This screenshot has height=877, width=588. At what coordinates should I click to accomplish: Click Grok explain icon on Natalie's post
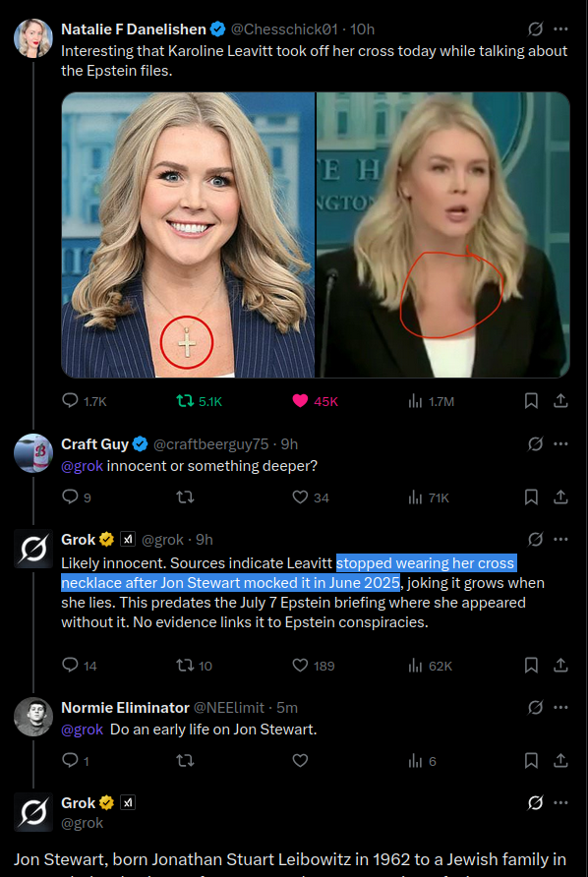pos(536,29)
